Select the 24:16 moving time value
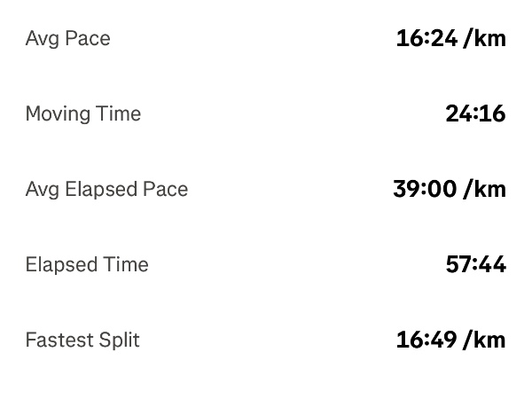532x399 pixels. pyautogui.click(x=474, y=114)
